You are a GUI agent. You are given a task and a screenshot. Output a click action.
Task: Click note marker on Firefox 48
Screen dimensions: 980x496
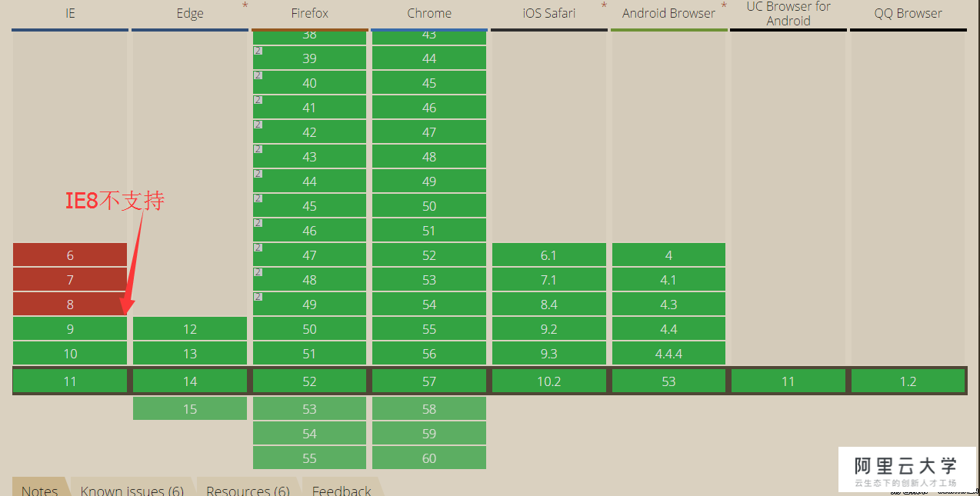pyautogui.click(x=258, y=272)
